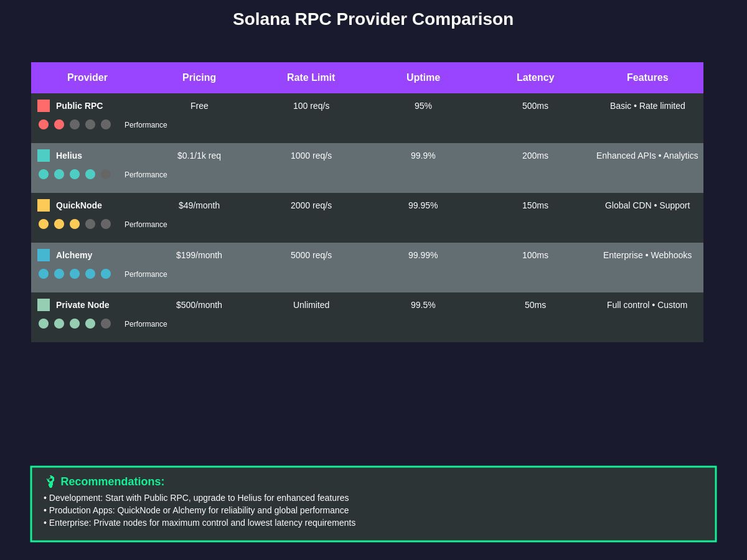This screenshot has width=747, height=560.
Task: Click the 99.5% uptime value
Action: (423, 305)
